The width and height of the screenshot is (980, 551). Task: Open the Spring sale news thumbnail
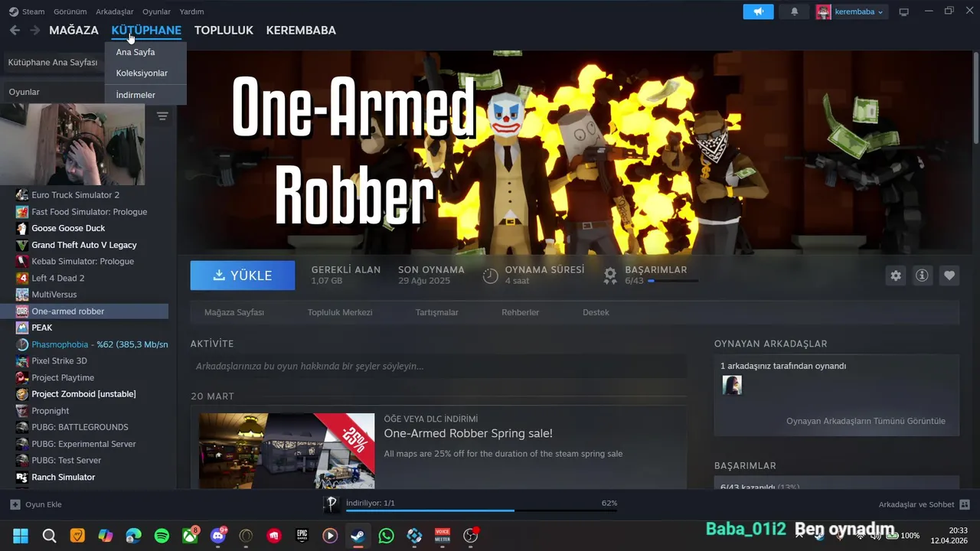287,451
